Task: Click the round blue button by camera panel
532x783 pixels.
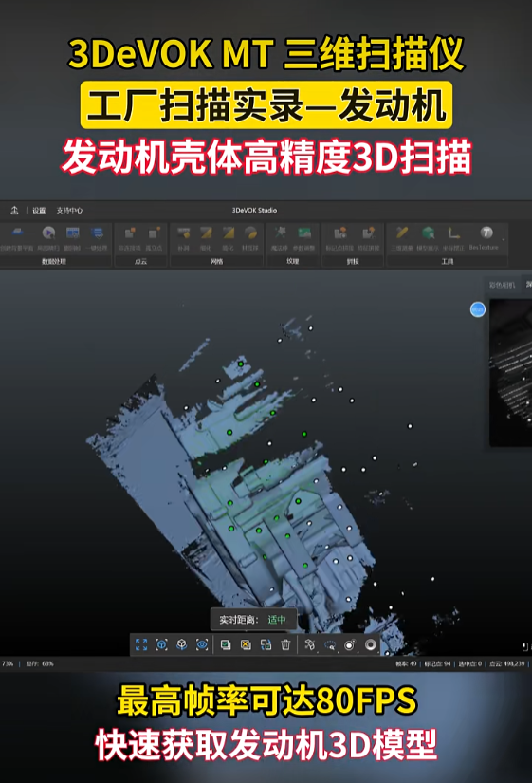Action: pos(478,309)
